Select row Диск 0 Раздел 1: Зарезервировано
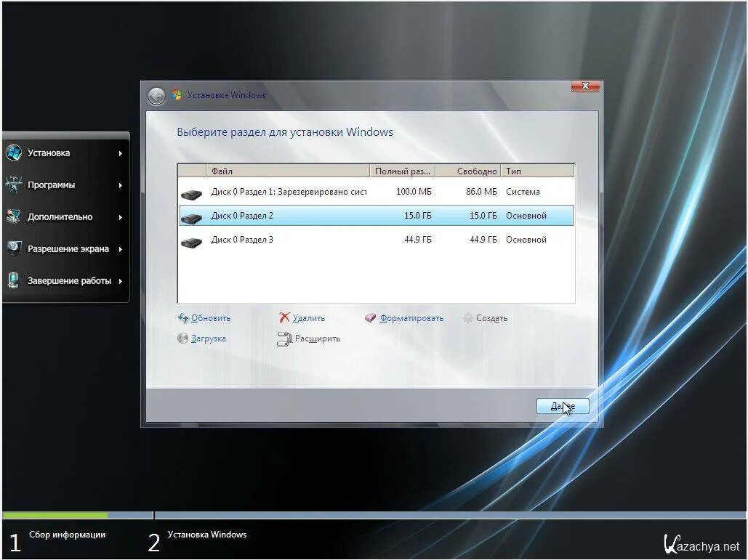 (x=377, y=192)
